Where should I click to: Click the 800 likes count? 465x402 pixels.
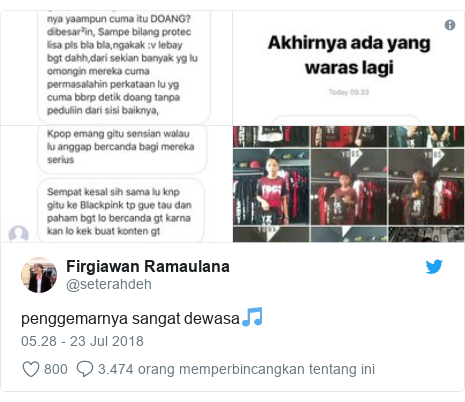coord(56,369)
